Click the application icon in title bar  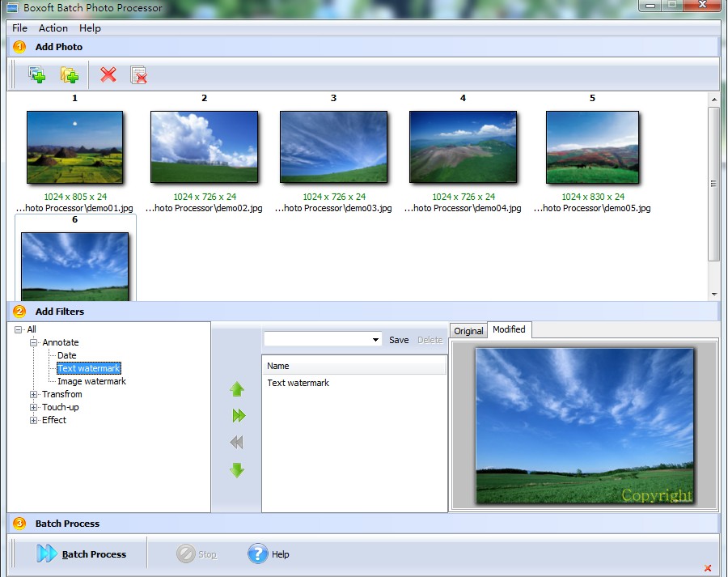[12, 7]
